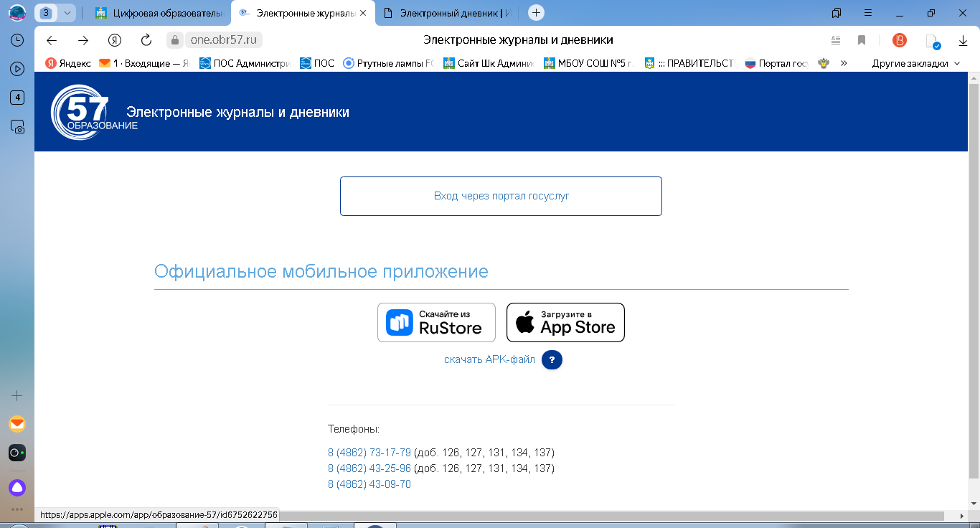Open the Yandex home button
The height and width of the screenshot is (528, 980).
click(x=114, y=40)
